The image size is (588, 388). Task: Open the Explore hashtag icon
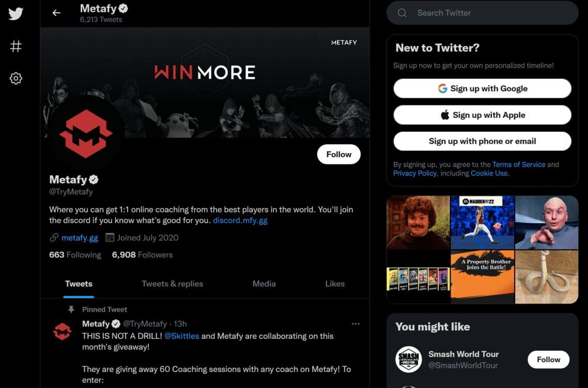pos(16,47)
